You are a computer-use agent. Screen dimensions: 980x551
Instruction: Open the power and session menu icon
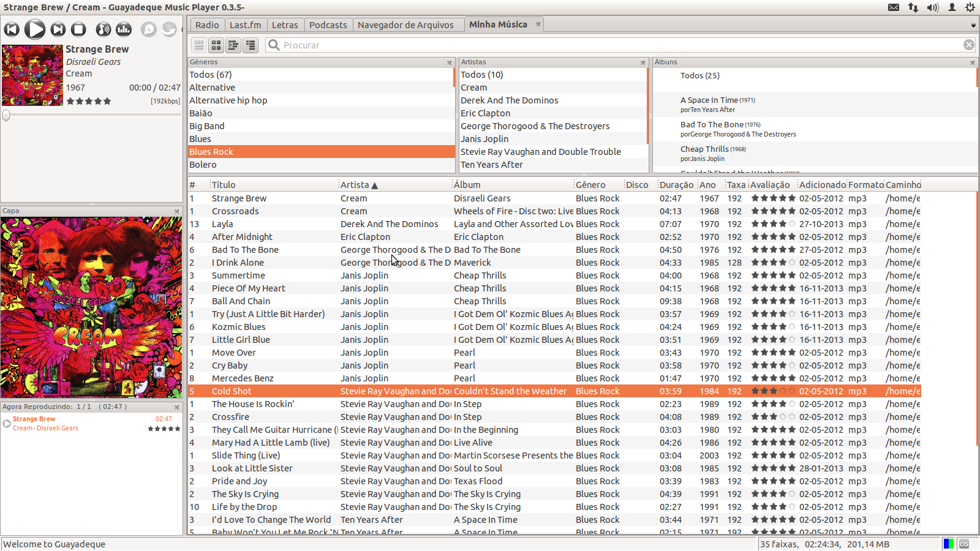pos(970,7)
